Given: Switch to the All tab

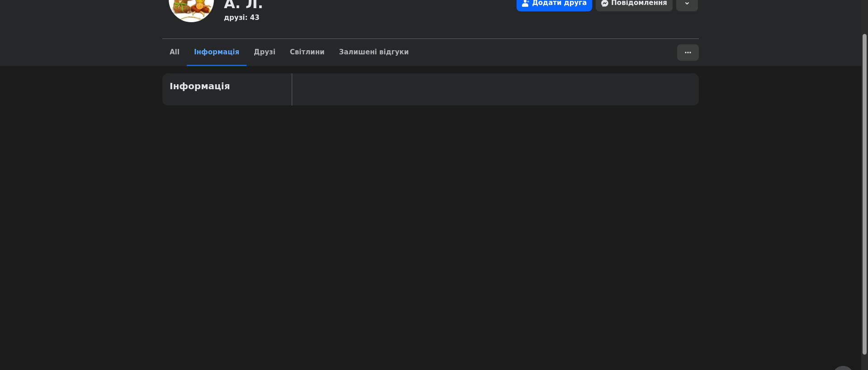Looking at the screenshot, I should tap(175, 52).
